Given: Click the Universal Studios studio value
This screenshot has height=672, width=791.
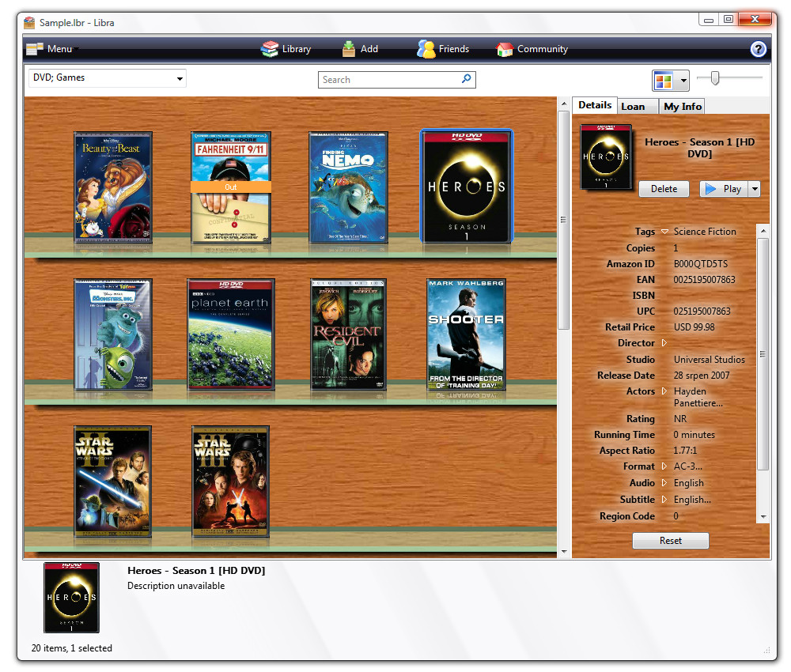Looking at the screenshot, I should click(710, 360).
